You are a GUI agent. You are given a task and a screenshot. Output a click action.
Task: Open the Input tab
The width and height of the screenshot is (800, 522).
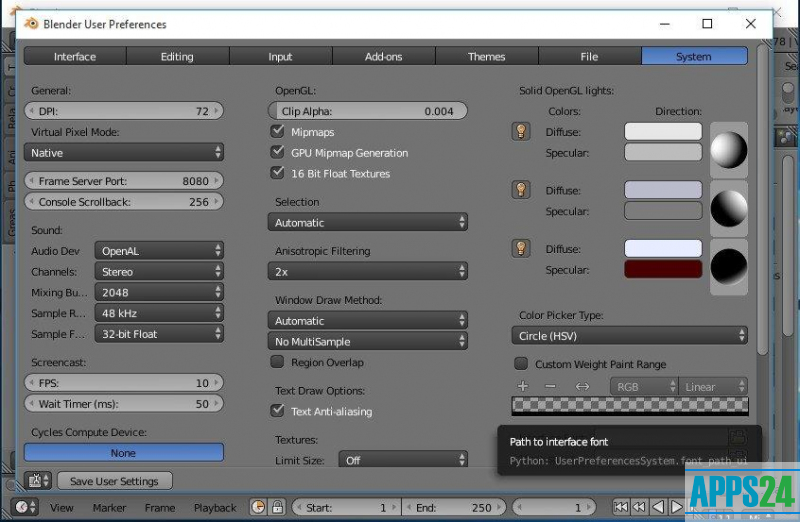(x=281, y=56)
